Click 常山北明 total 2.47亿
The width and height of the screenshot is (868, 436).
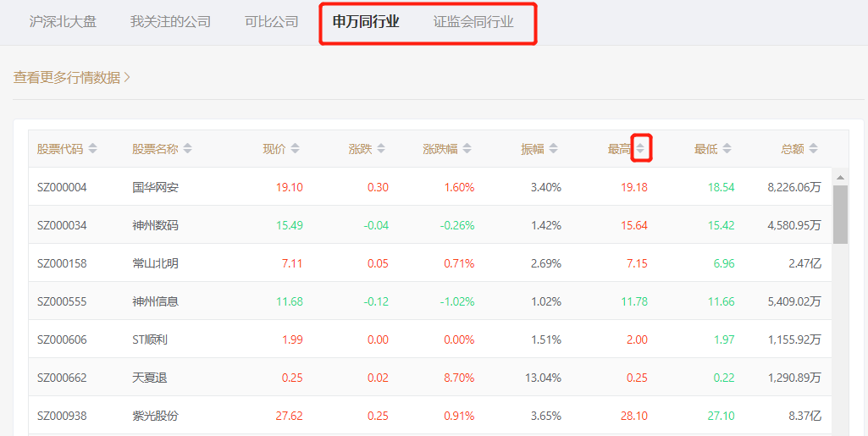pos(804,263)
